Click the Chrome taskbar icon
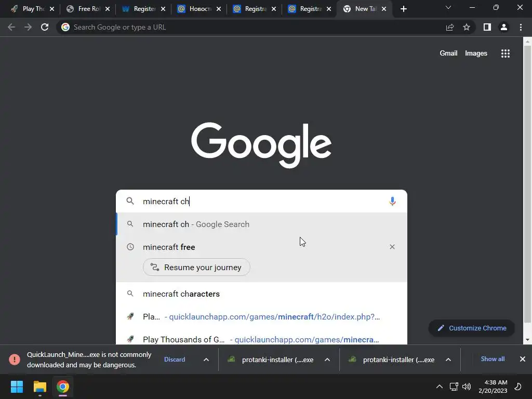The height and width of the screenshot is (399, 532). pyautogui.click(x=63, y=387)
